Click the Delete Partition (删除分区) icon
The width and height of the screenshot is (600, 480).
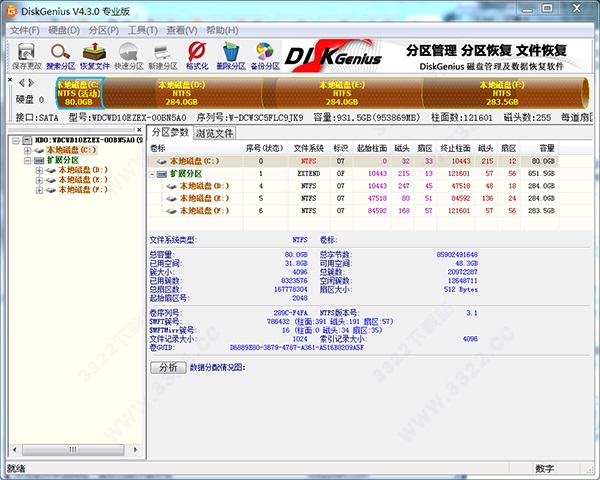pyautogui.click(x=231, y=56)
